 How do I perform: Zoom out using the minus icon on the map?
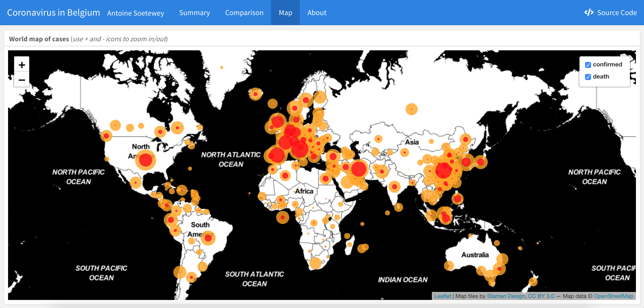pos(22,80)
